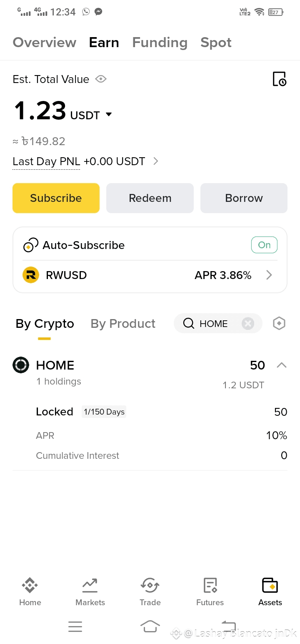This screenshot has height=644, width=300.
Task: Open RWUSD APR details chevron
Action: pos(269,275)
